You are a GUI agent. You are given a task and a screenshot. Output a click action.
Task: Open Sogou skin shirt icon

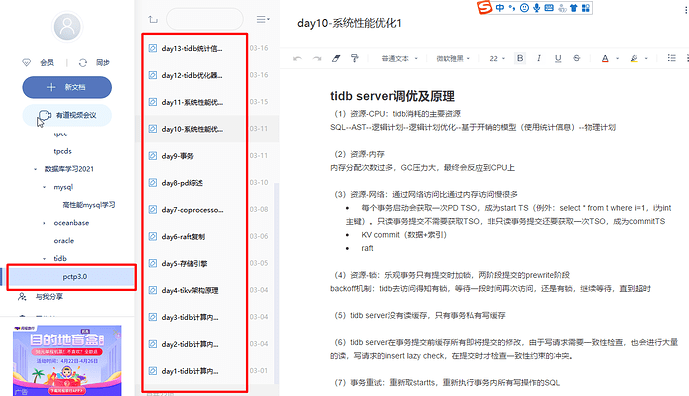pyautogui.click(x=573, y=8)
